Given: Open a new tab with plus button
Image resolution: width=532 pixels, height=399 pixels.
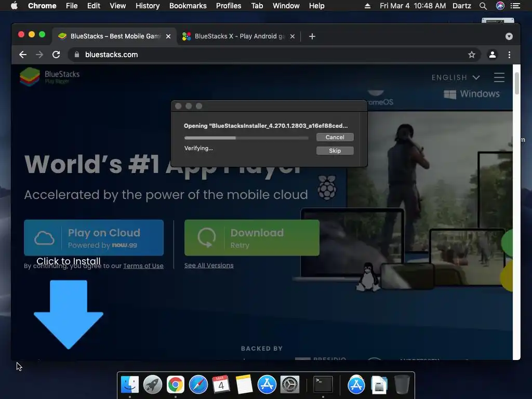Looking at the screenshot, I should [312, 36].
